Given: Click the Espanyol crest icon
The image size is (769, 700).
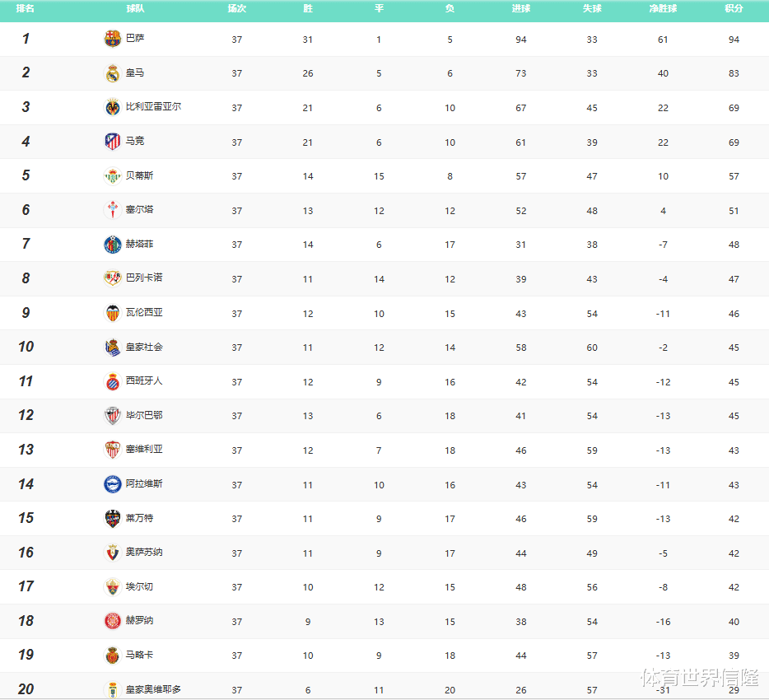Looking at the screenshot, I should click(112, 381).
